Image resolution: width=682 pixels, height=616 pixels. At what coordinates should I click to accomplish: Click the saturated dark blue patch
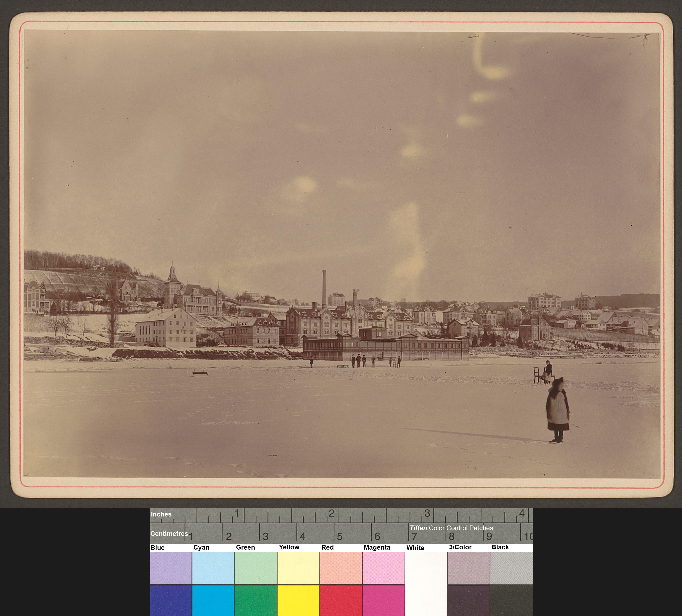171,600
